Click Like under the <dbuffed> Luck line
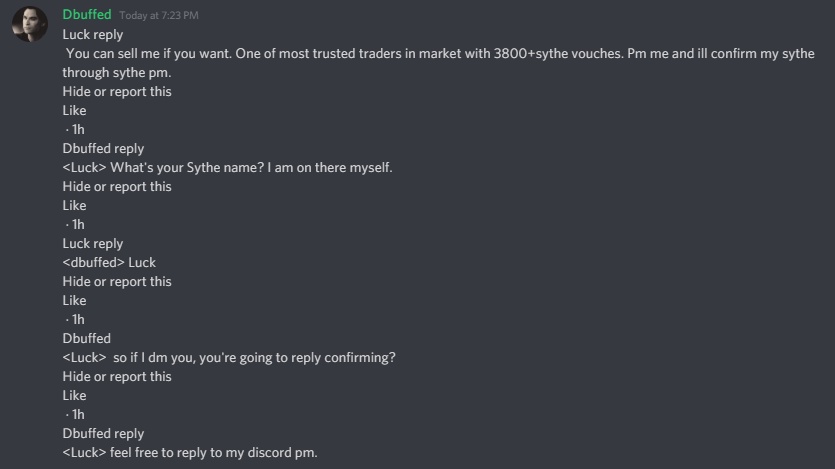Image resolution: width=835 pixels, height=469 pixels. click(74, 300)
